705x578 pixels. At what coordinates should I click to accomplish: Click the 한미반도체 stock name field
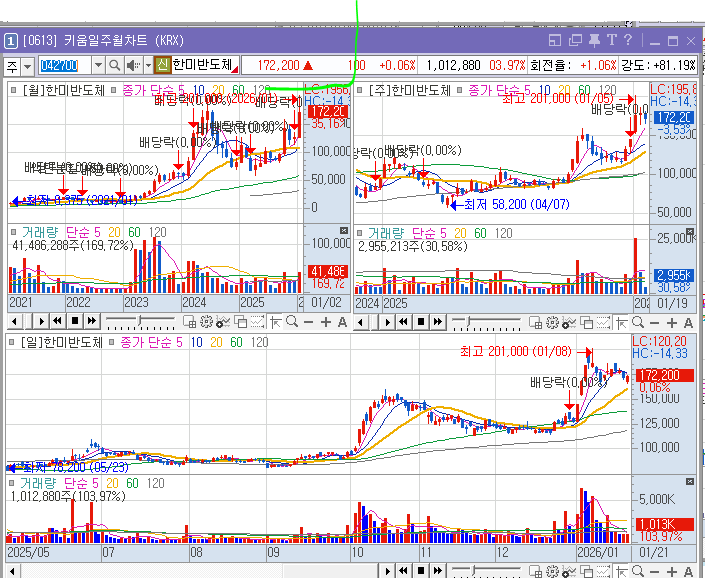click(205, 65)
